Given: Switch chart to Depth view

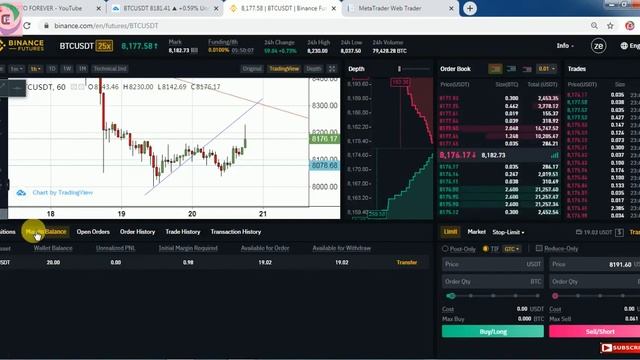Looking at the screenshot, I should point(314,69).
